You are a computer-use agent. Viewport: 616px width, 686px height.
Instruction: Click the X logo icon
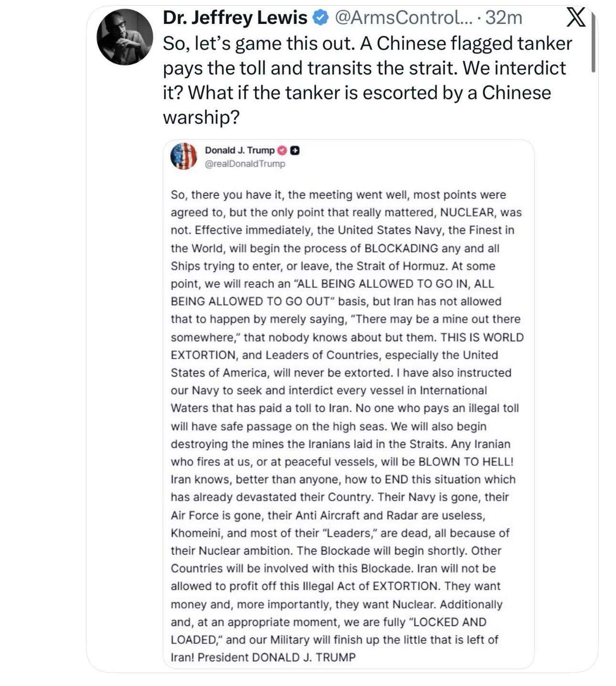[x=575, y=18]
